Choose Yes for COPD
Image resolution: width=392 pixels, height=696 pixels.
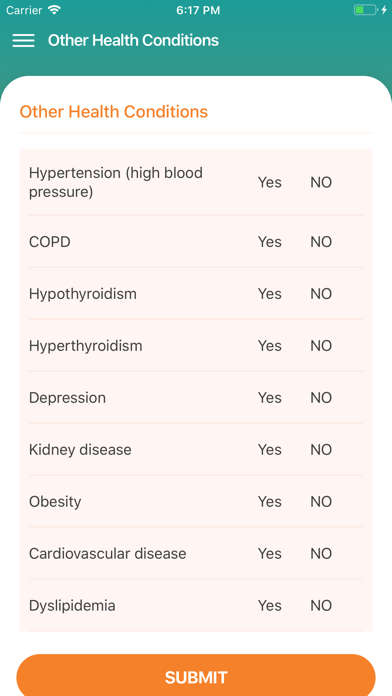pyautogui.click(x=269, y=242)
